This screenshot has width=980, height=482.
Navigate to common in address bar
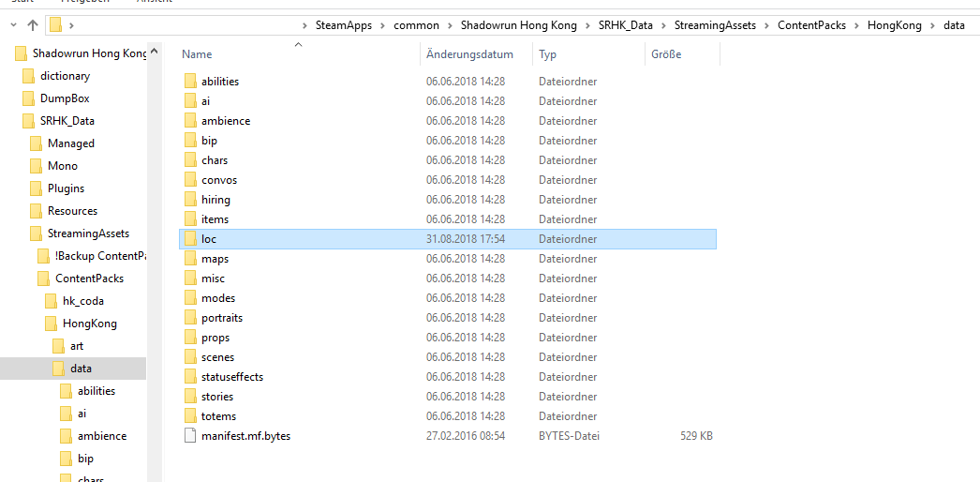(416, 25)
